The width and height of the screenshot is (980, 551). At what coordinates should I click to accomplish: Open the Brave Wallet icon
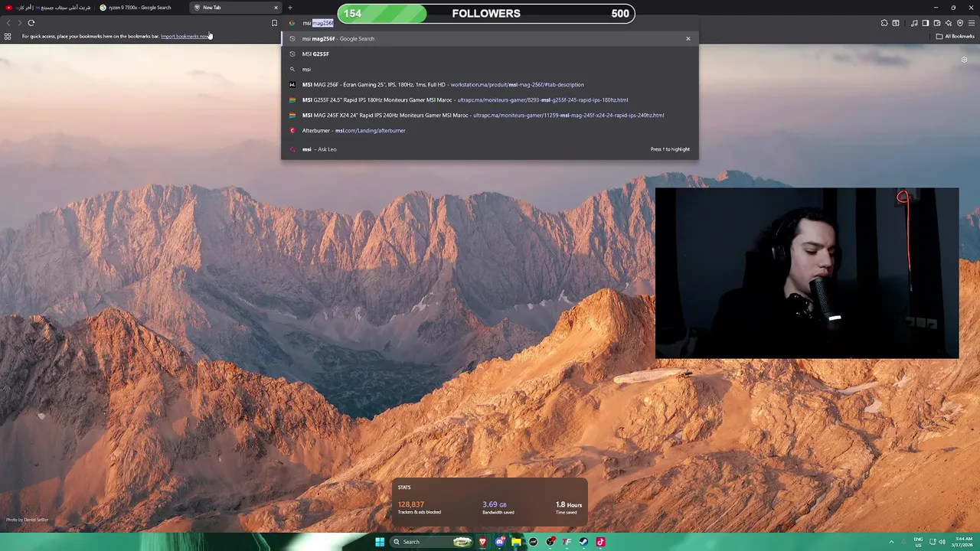pyautogui.click(x=937, y=23)
